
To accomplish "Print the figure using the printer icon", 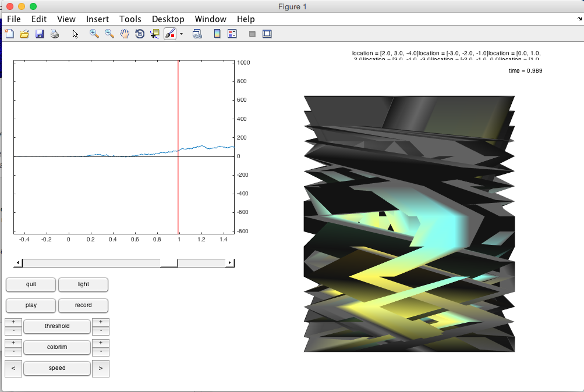I will tap(55, 34).
